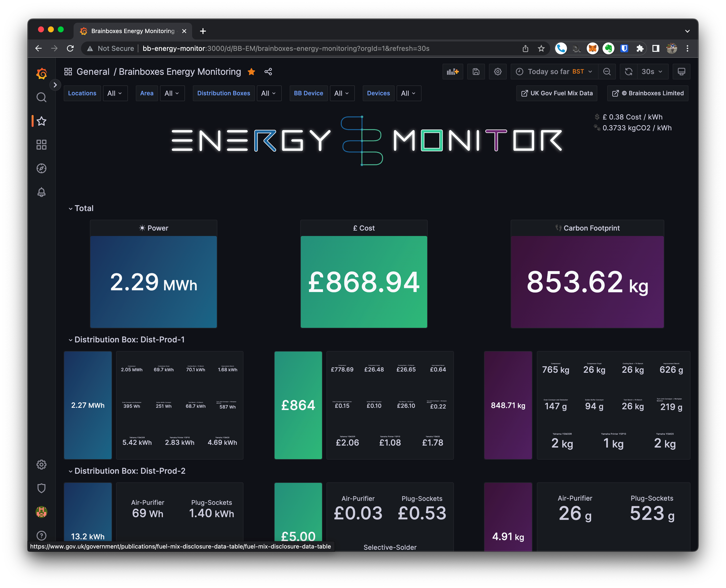This screenshot has height=588, width=726.
Task: Open dashboard settings with the gear icon
Action: click(x=498, y=72)
